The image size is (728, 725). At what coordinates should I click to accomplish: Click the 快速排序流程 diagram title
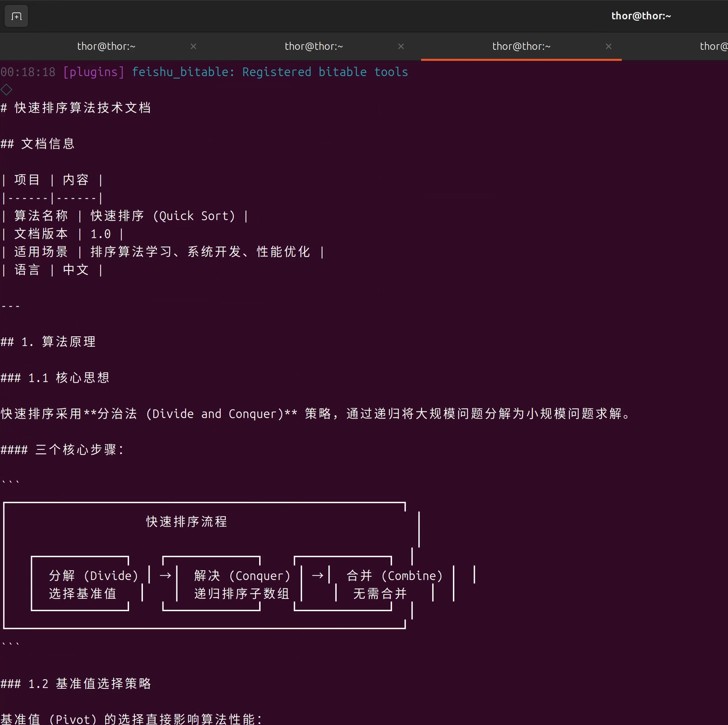[x=187, y=522]
